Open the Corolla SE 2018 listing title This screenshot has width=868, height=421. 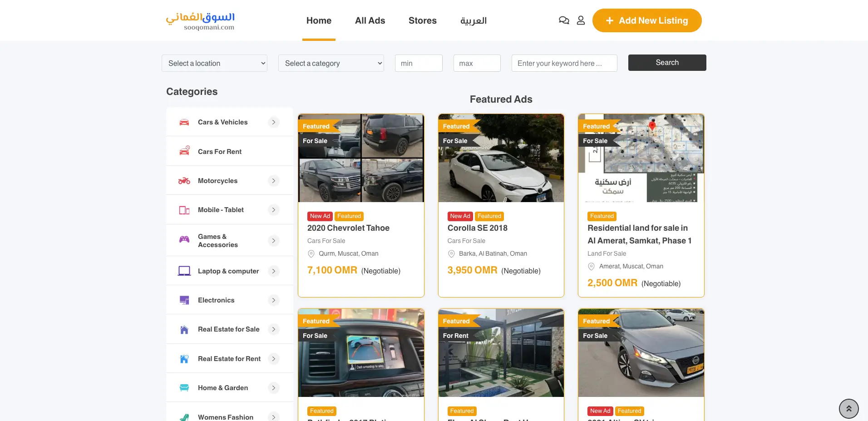pos(478,228)
